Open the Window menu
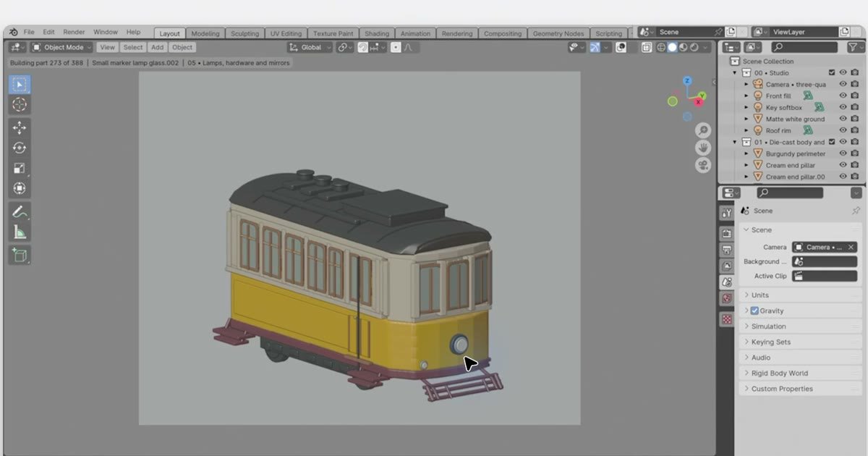Image resolution: width=868 pixels, height=456 pixels. [x=106, y=33]
